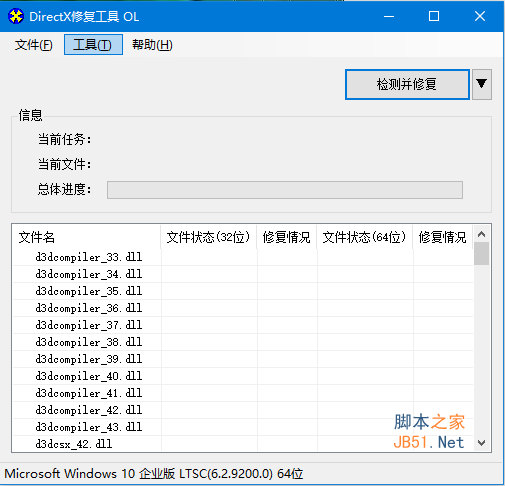Click the 文件状态(64位) column header
The width and height of the screenshot is (505, 486).
tap(364, 237)
